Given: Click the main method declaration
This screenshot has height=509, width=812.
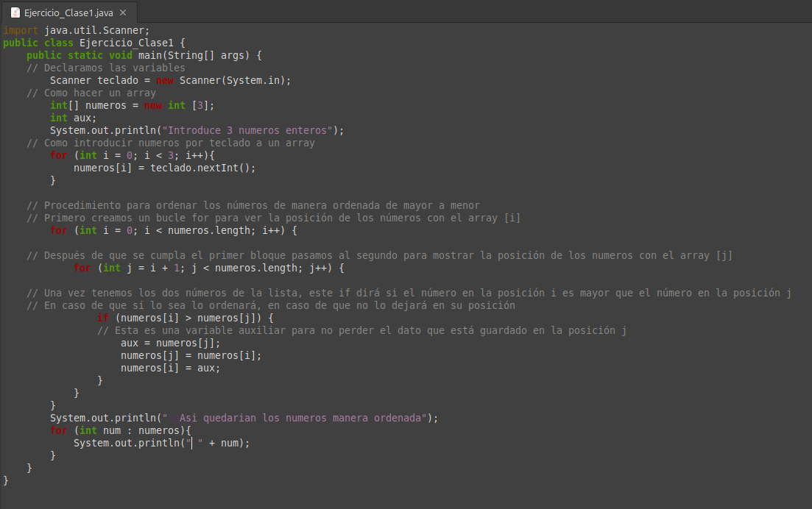Looking at the screenshot, I should [x=144, y=55].
